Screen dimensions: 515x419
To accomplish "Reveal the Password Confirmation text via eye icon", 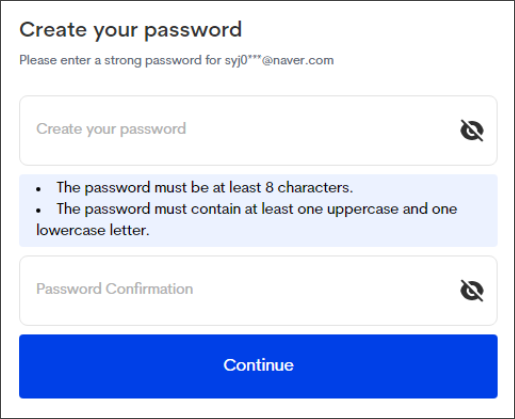I will (x=472, y=290).
